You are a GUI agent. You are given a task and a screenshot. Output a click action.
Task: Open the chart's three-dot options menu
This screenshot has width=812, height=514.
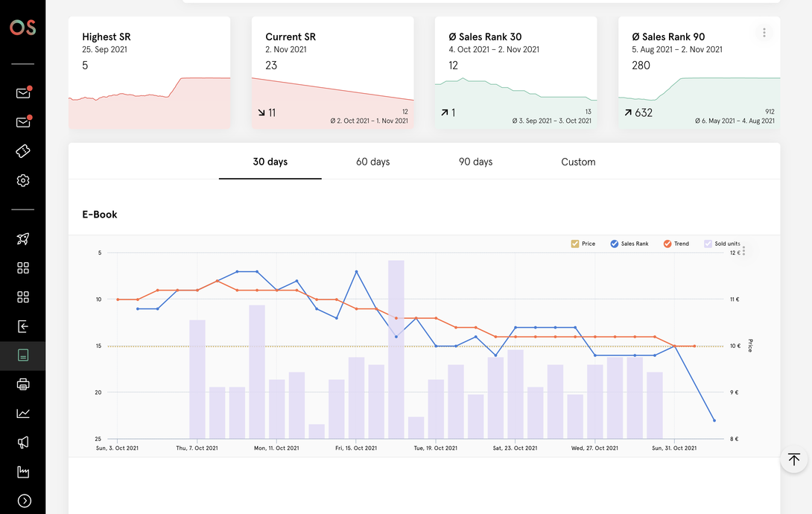[x=743, y=251]
